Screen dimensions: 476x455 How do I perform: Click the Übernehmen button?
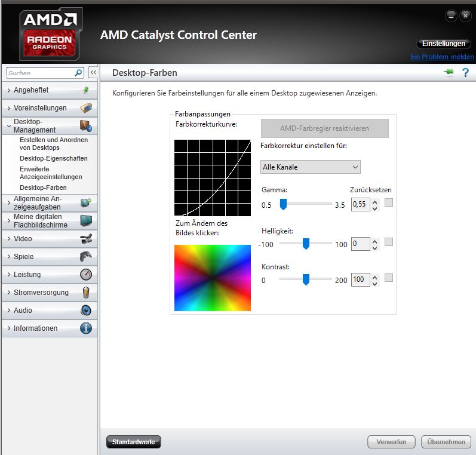coord(446,442)
